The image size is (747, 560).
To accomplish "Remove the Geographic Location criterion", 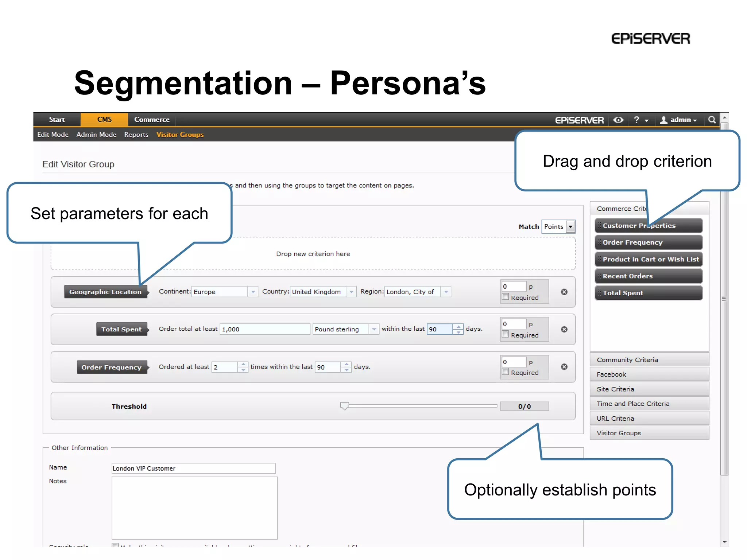I will [x=564, y=292].
